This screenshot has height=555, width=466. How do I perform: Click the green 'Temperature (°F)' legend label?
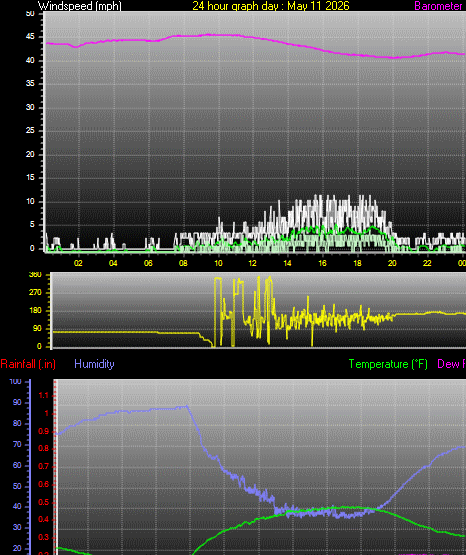pyautogui.click(x=388, y=364)
